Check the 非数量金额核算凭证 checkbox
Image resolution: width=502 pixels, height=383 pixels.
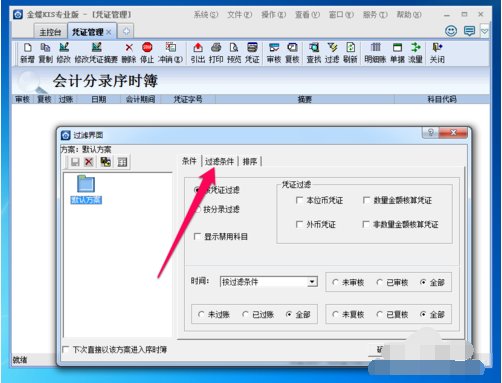[366, 224]
